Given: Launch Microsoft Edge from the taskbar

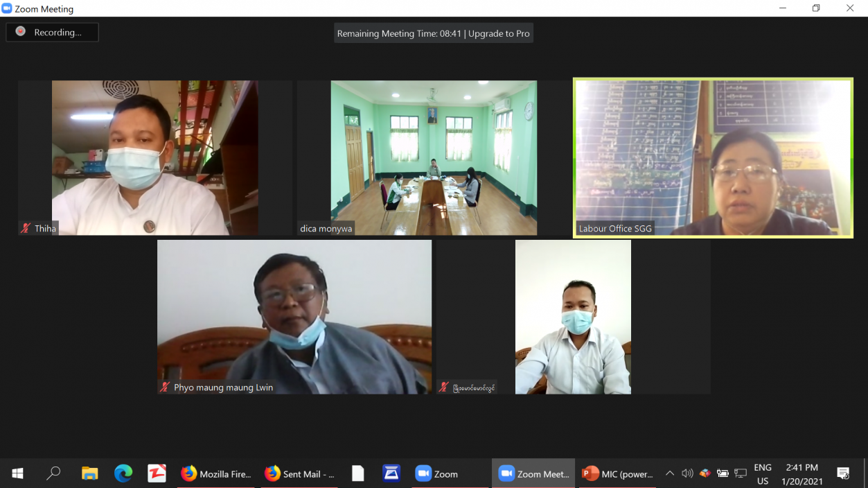Looking at the screenshot, I should 123,474.
